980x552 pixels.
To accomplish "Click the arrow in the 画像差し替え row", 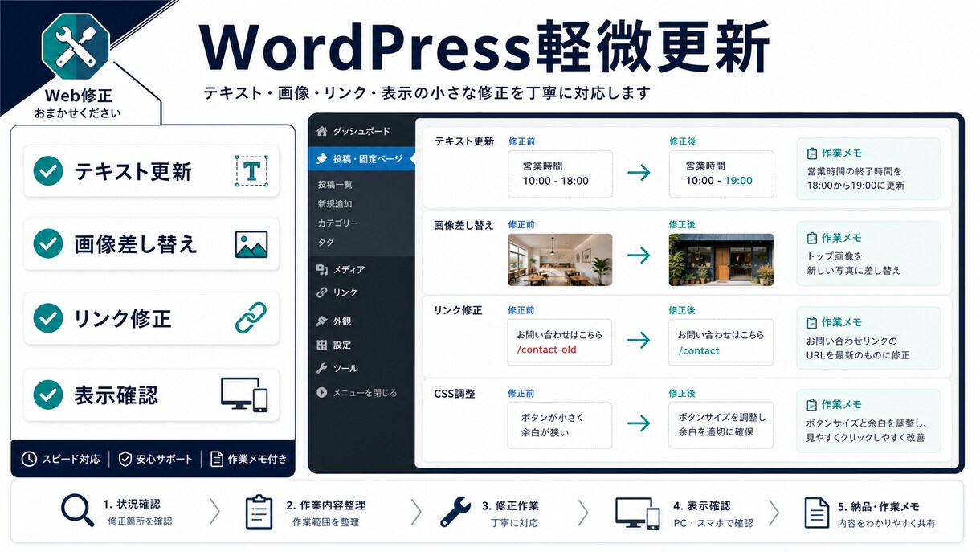I will (639, 256).
